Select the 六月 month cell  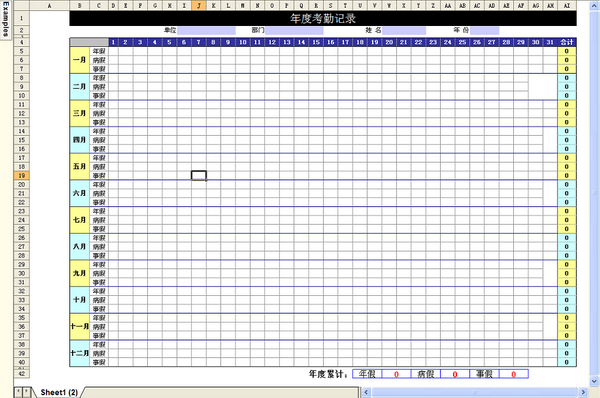pos(80,193)
